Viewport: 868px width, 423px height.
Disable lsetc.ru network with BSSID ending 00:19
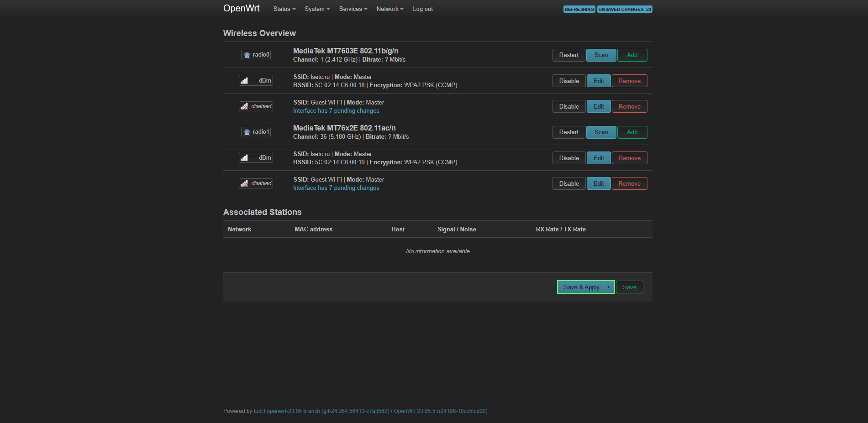click(569, 158)
